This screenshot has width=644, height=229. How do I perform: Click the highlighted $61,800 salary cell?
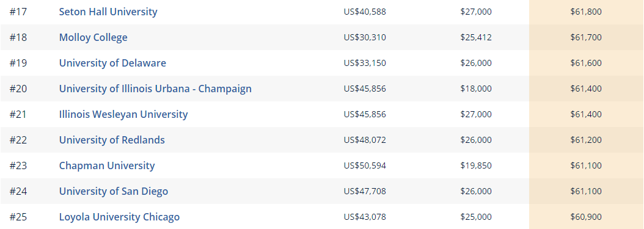point(586,12)
